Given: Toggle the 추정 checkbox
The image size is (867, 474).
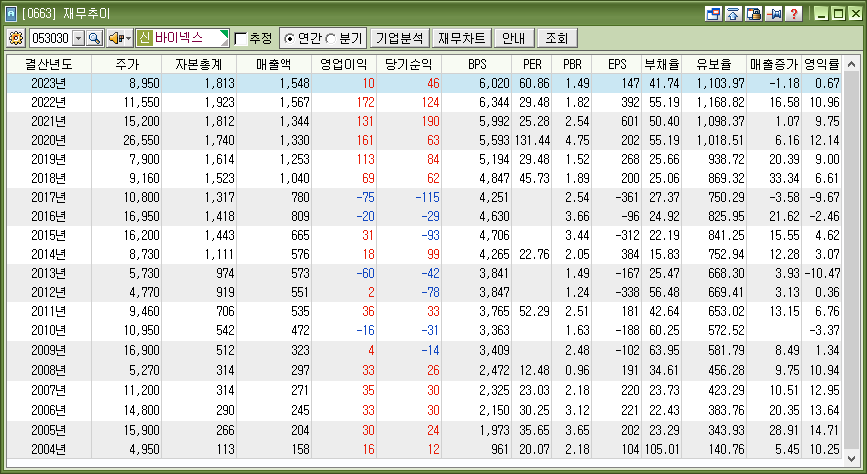Looking at the screenshot, I should tap(241, 39).
